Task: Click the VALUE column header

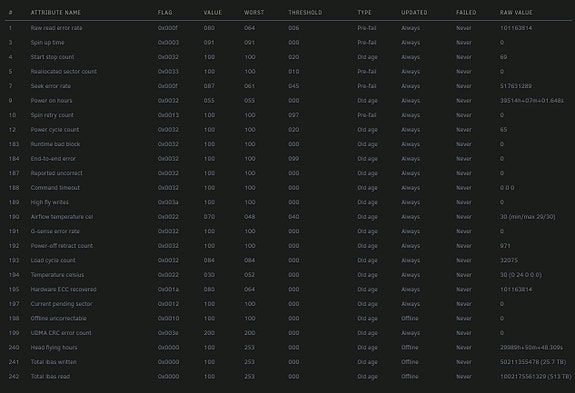Action: point(213,12)
